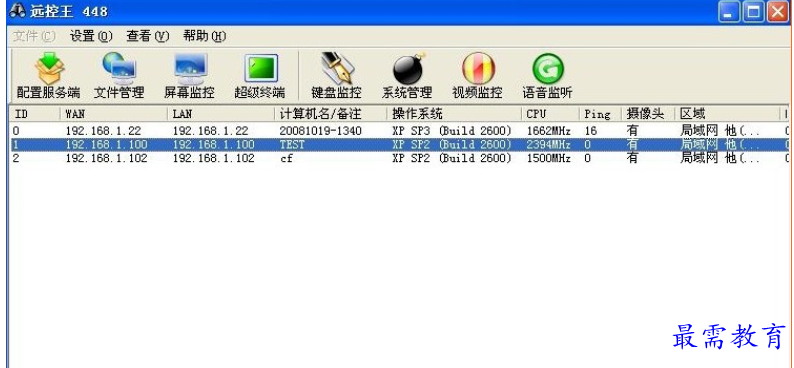
Task: Click LAN address 192.168.1.22
Action: [210, 131]
